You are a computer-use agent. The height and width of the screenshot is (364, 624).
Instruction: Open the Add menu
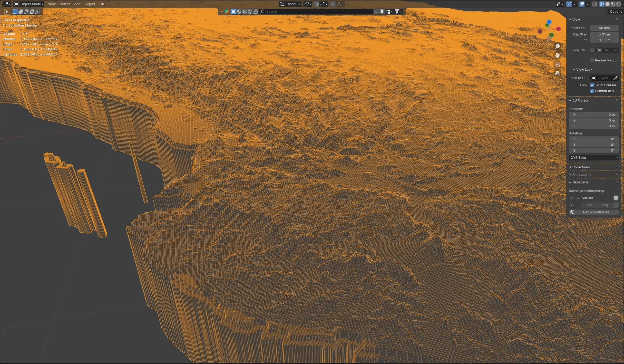coord(77,4)
